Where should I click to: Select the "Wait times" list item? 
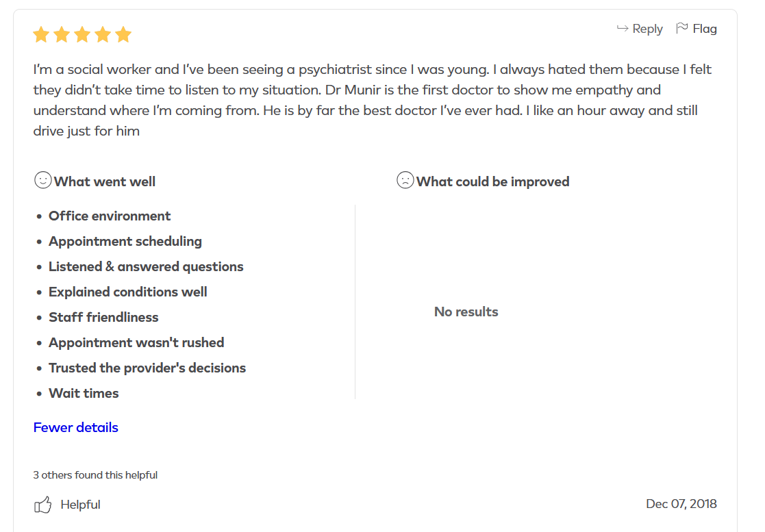tap(84, 393)
